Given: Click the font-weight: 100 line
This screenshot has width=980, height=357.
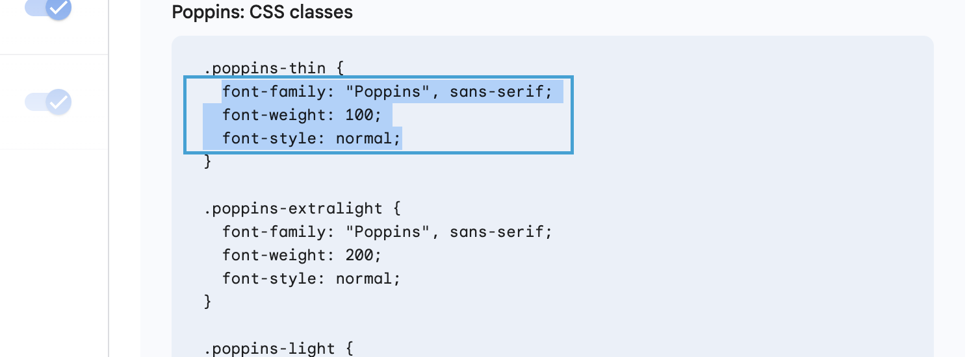Looking at the screenshot, I should (x=298, y=115).
